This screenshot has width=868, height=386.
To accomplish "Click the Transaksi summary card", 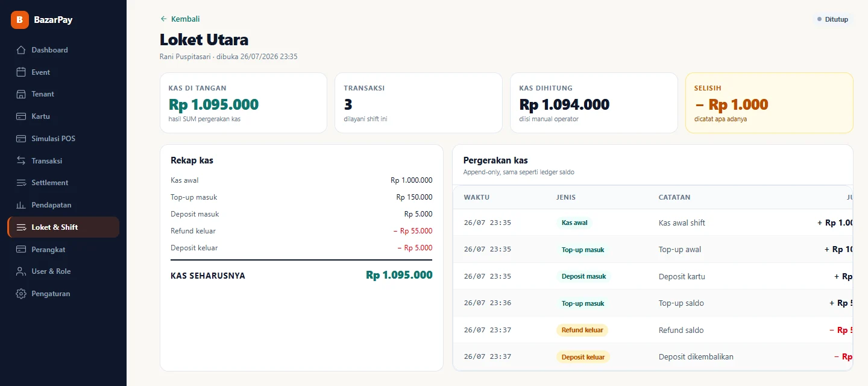I will coord(418,103).
